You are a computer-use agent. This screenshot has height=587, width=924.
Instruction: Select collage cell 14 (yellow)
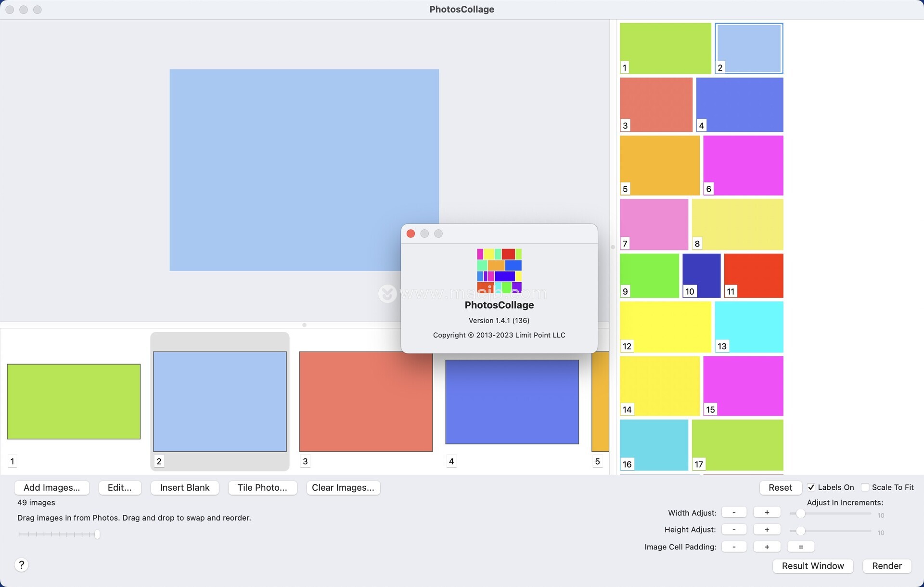point(660,386)
